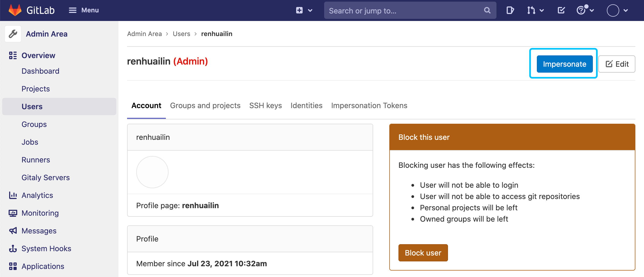Viewport: 644px width, 277px height.
Task: Switch to the SSH keys tab
Action: [x=265, y=105]
